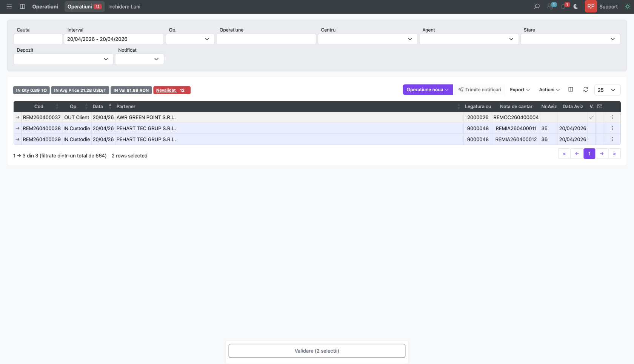Sort by Cod column

point(41,106)
